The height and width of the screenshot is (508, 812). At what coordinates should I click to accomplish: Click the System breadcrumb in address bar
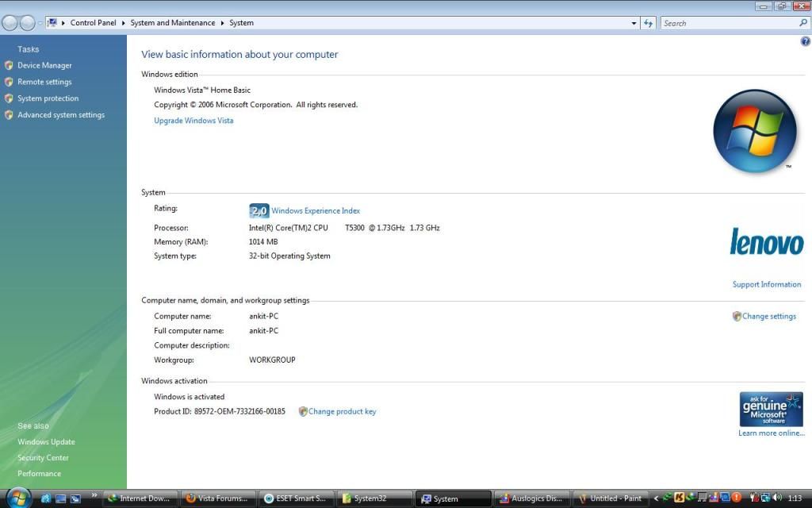(241, 23)
